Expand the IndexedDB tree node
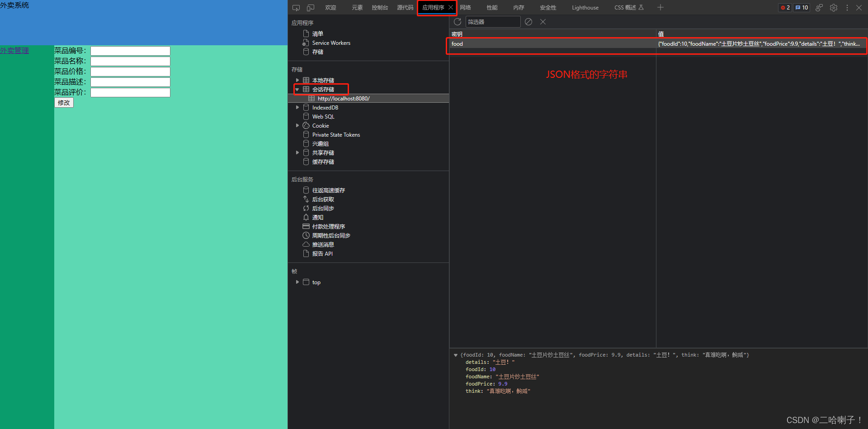868x429 pixels. [297, 107]
